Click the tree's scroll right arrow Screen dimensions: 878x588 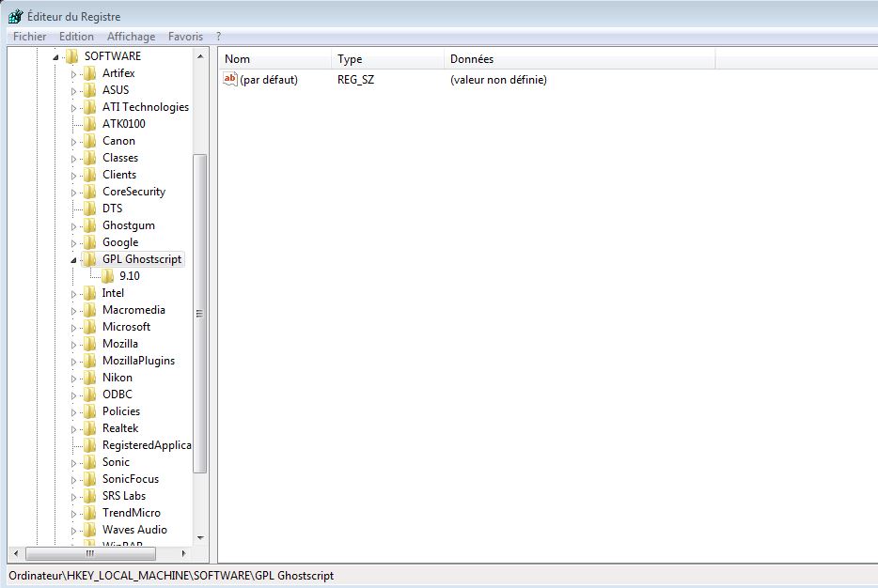[x=183, y=553]
